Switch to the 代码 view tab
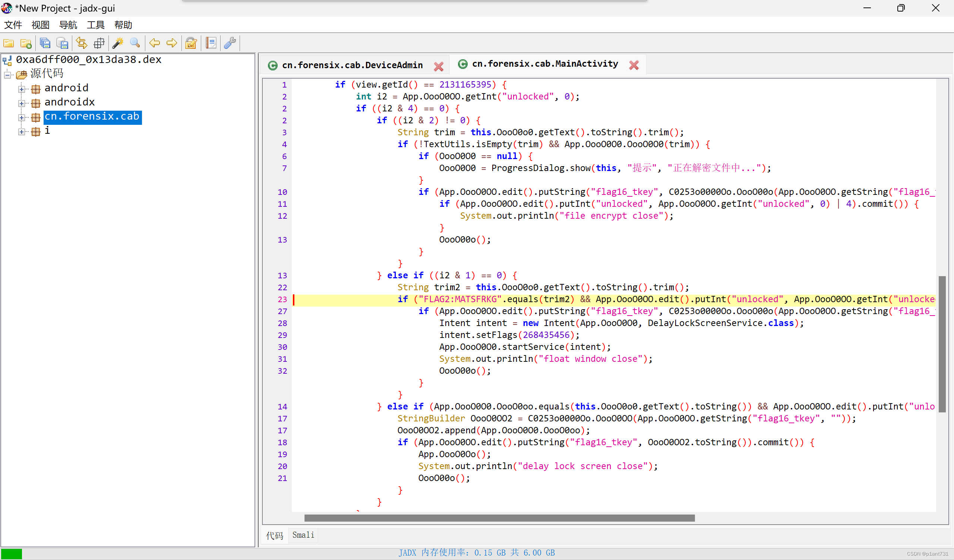Image resolution: width=954 pixels, height=560 pixels. tap(275, 535)
